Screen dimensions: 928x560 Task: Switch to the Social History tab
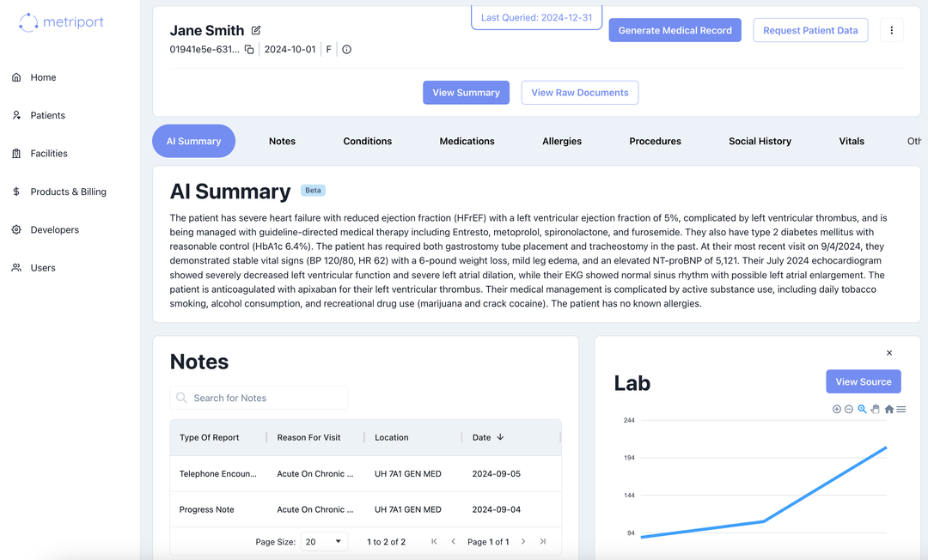[x=760, y=142]
